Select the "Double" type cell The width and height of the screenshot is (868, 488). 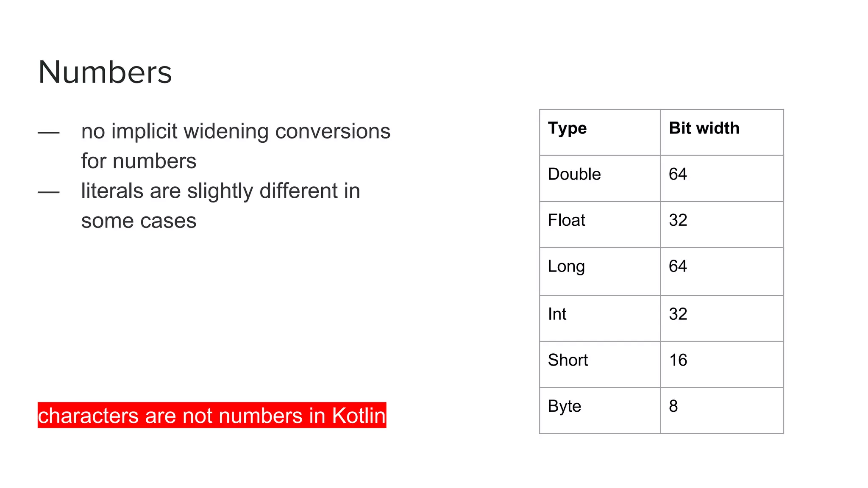(x=574, y=174)
